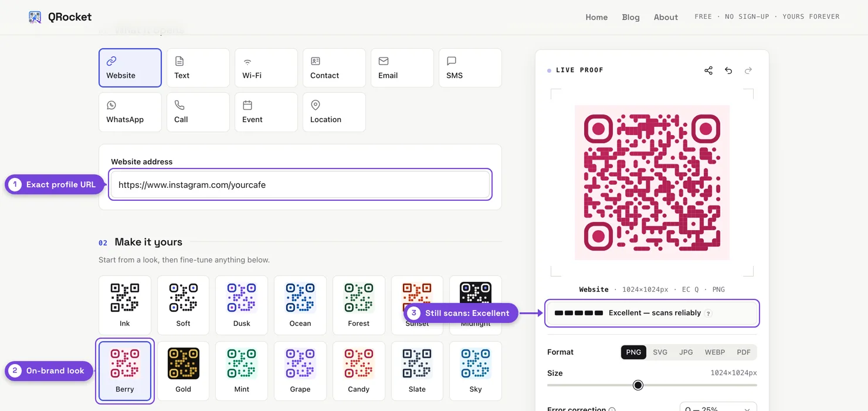Adjust the Size slider handle
The height and width of the screenshot is (411, 868).
(638, 385)
